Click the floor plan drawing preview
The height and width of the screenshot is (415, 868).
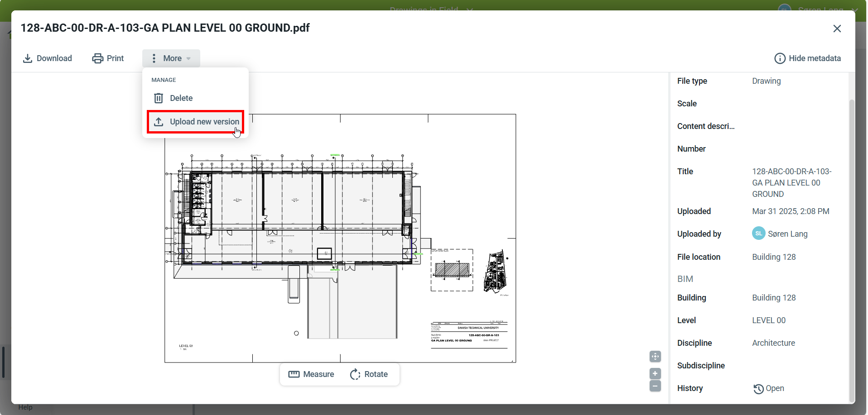(x=340, y=238)
